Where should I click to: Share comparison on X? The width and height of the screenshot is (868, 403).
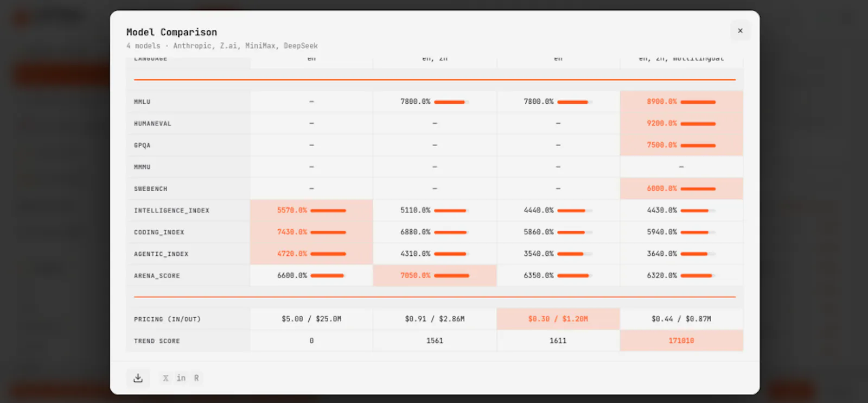[x=166, y=378]
